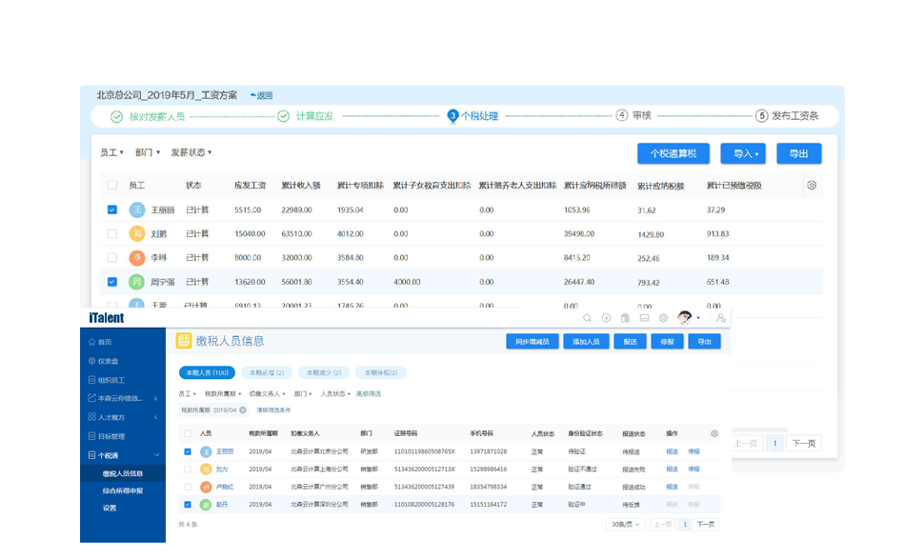Switch to 本期停报 (2) tab

click(x=381, y=372)
